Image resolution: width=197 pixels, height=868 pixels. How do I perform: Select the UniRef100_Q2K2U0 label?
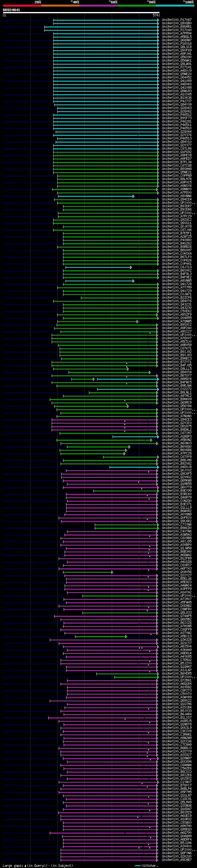coord(177,856)
